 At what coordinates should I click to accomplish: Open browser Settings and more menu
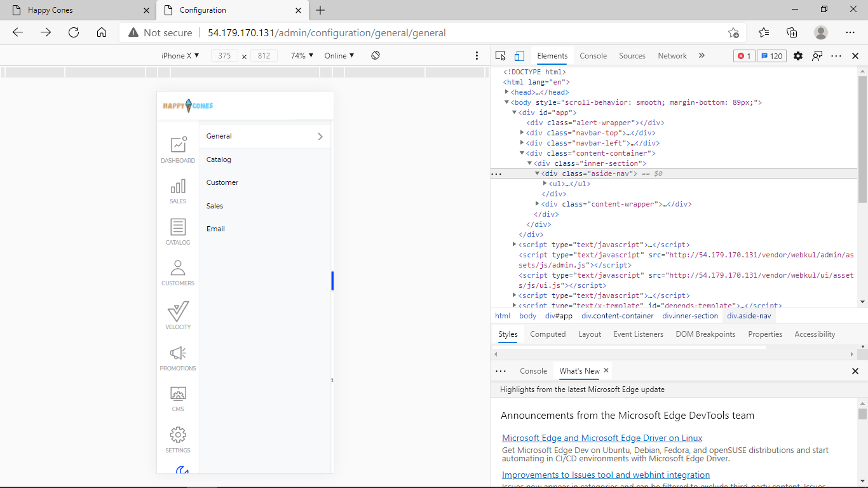(x=850, y=32)
